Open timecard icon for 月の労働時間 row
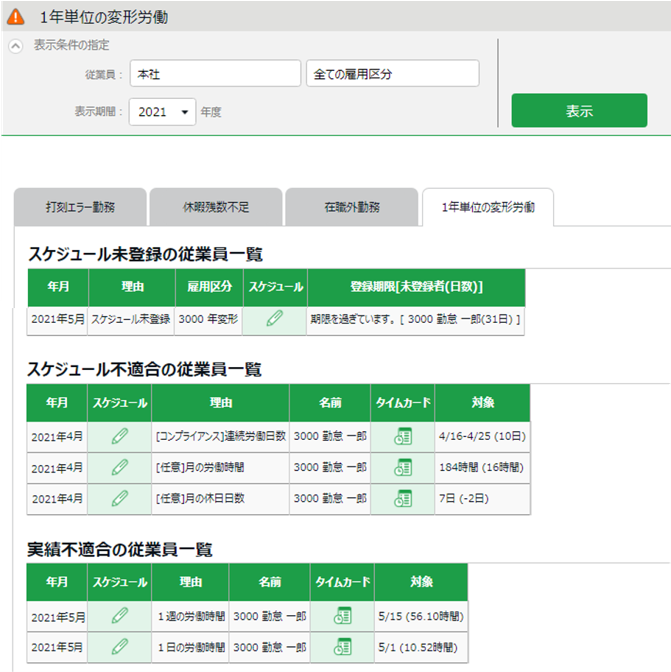The height and width of the screenshot is (672, 671). click(402, 467)
